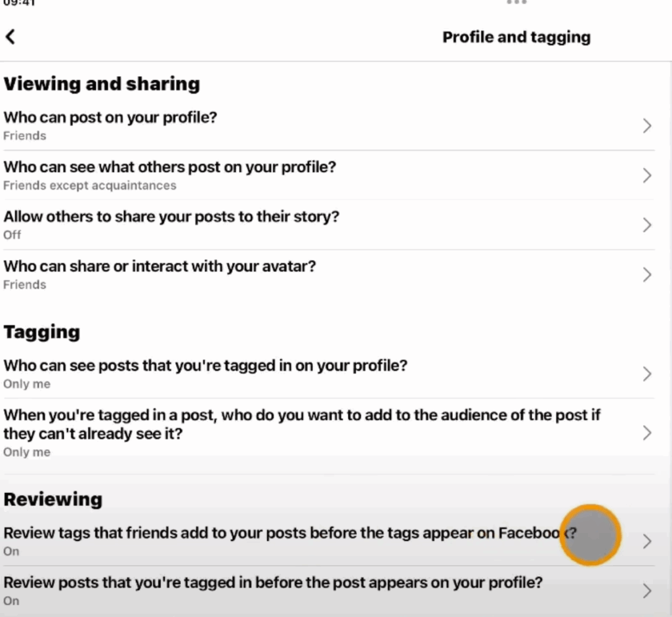Choose 'Who can see posts that you're tagged in'
Screen dimensions: 672x617
(205, 366)
